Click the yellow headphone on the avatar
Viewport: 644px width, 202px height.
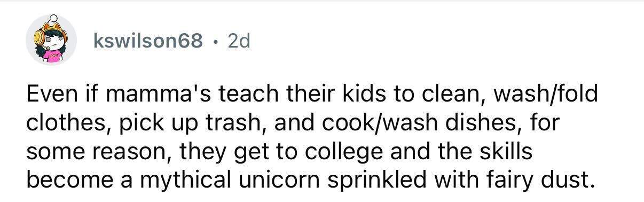click(42, 40)
